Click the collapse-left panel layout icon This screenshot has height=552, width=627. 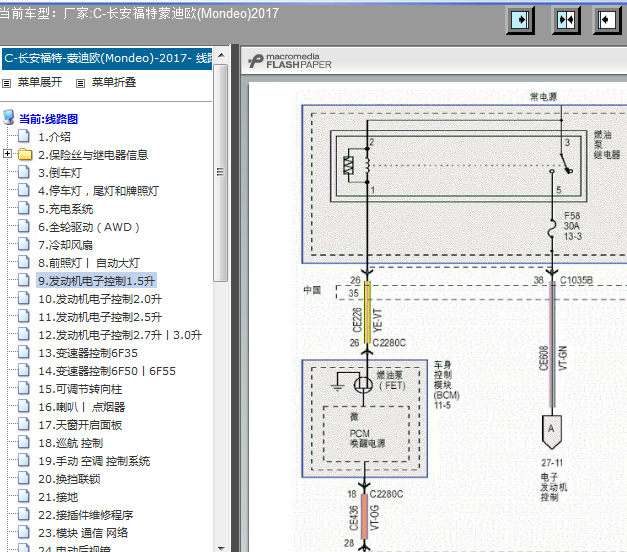pos(607,20)
